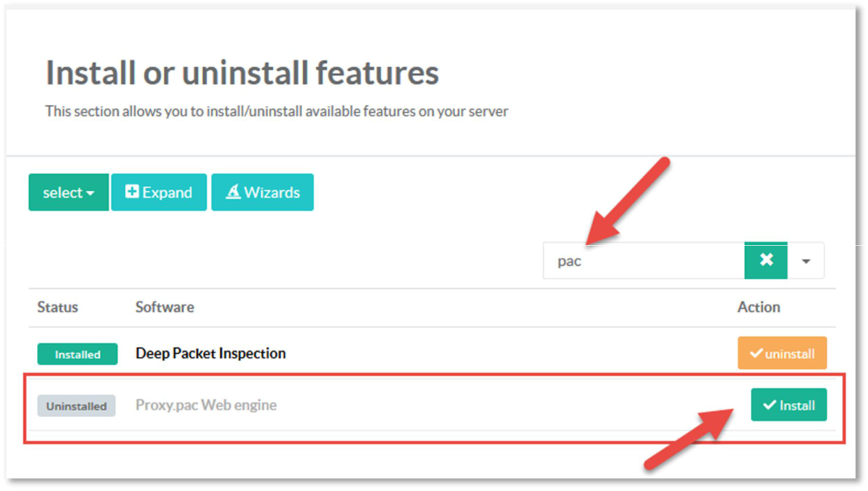Viewport: 868px width, 491px height.
Task: Clear the search with the X button
Action: click(x=766, y=261)
